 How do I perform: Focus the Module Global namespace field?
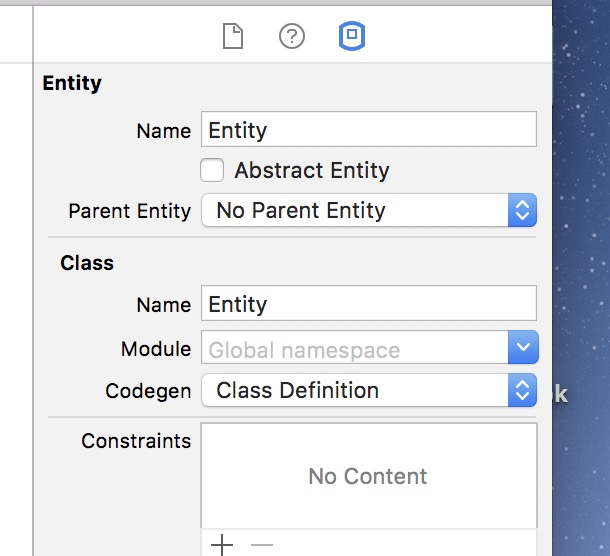click(x=354, y=347)
